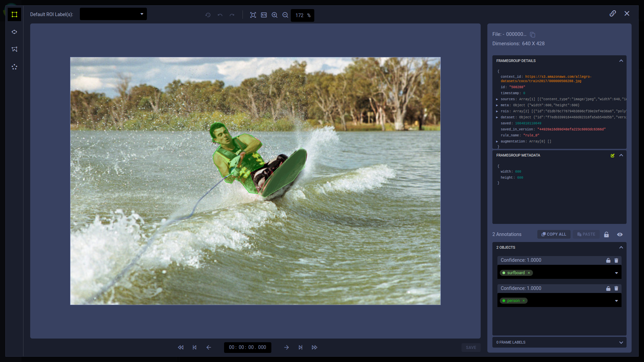Expand the rois array entry
This screenshot has width=644, height=362.
point(497,111)
